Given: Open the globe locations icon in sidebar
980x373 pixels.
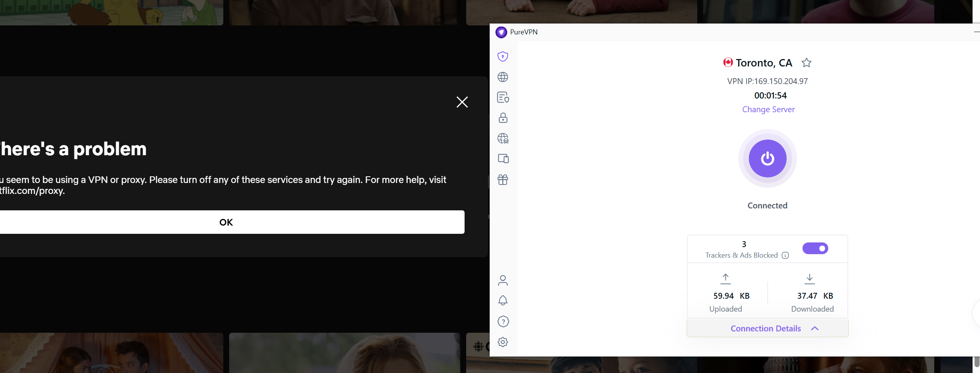Looking at the screenshot, I should [503, 77].
